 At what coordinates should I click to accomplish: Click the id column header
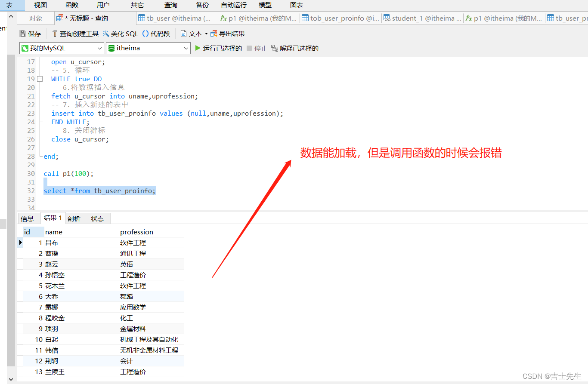(x=33, y=232)
